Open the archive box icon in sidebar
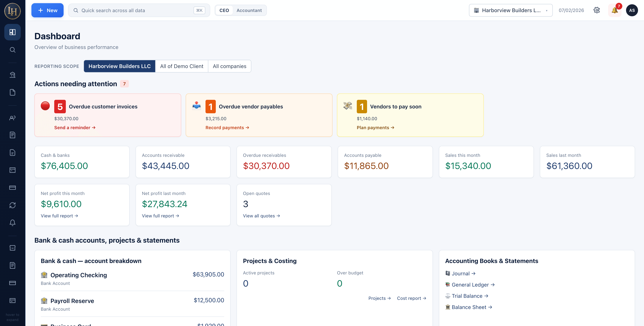 click(x=13, y=248)
